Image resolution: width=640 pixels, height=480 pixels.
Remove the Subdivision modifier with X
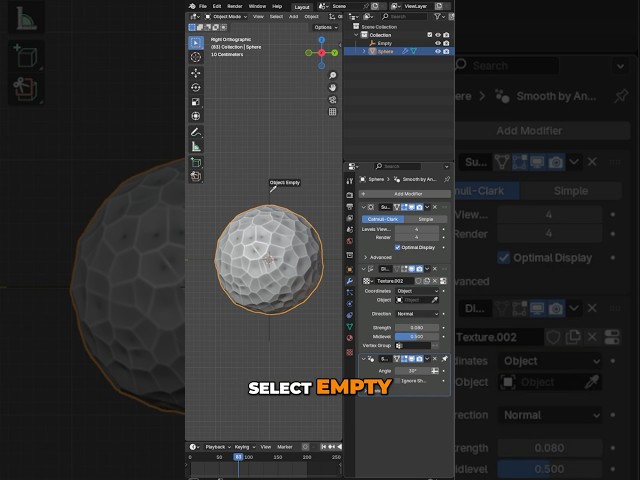pos(435,207)
